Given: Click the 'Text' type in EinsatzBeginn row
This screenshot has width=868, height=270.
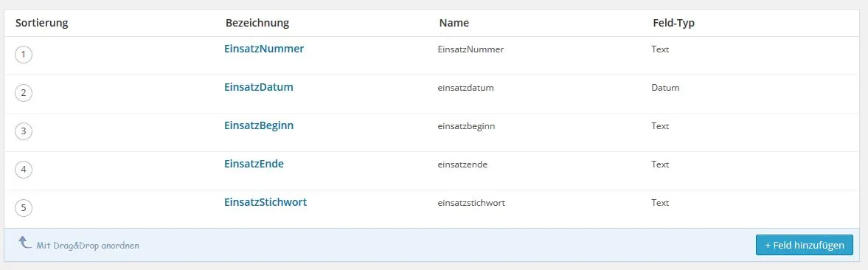Looking at the screenshot, I should [x=661, y=125].
